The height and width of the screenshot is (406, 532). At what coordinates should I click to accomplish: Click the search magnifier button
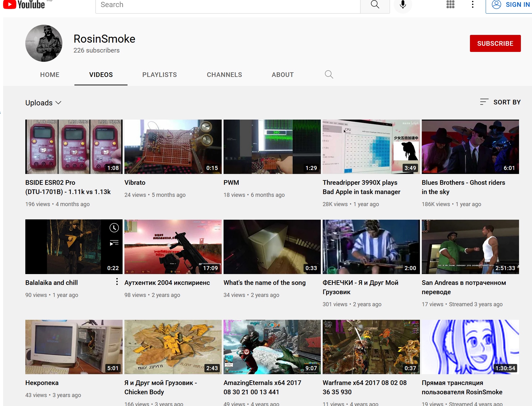pos(375,5)
